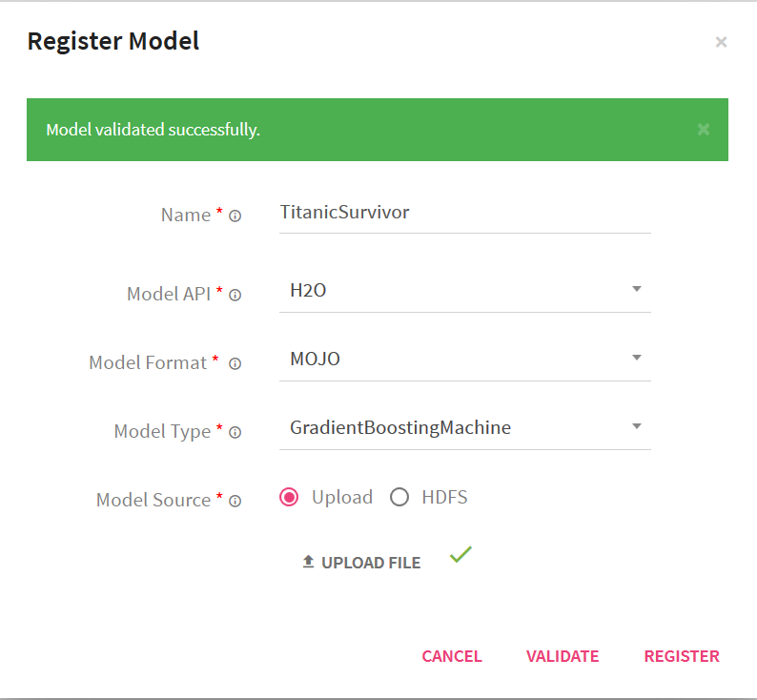The height and width of the screenshot is (700, 757).
Task: Click the green upload success checkmark
Action: (460, 554)
